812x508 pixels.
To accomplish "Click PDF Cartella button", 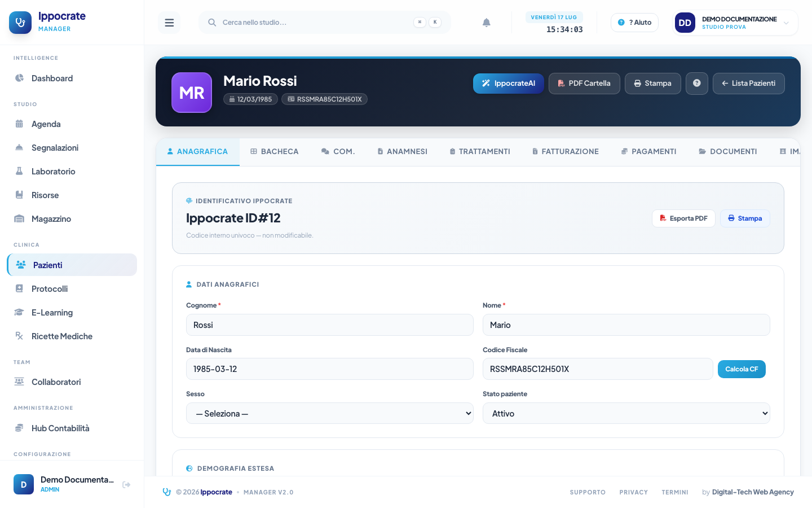I will (x=584, y=84).
